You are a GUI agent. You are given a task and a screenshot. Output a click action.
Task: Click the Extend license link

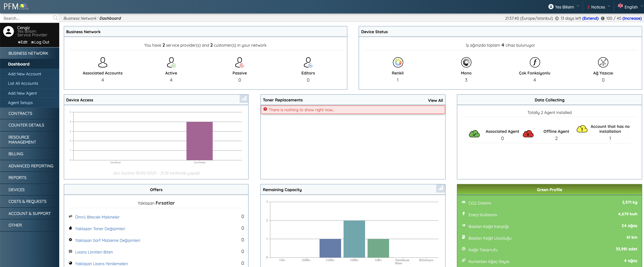click(x=590, y=18)
